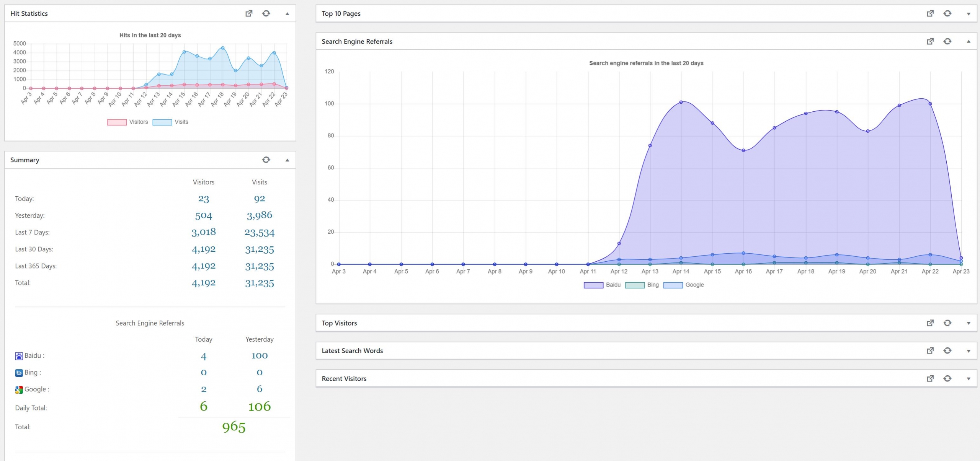Refresh Latest Search Words widget

pos(947,350)
